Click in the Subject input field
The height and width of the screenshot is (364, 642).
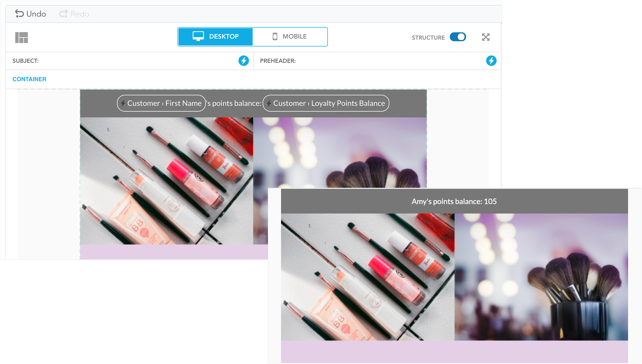pos(137,61)
